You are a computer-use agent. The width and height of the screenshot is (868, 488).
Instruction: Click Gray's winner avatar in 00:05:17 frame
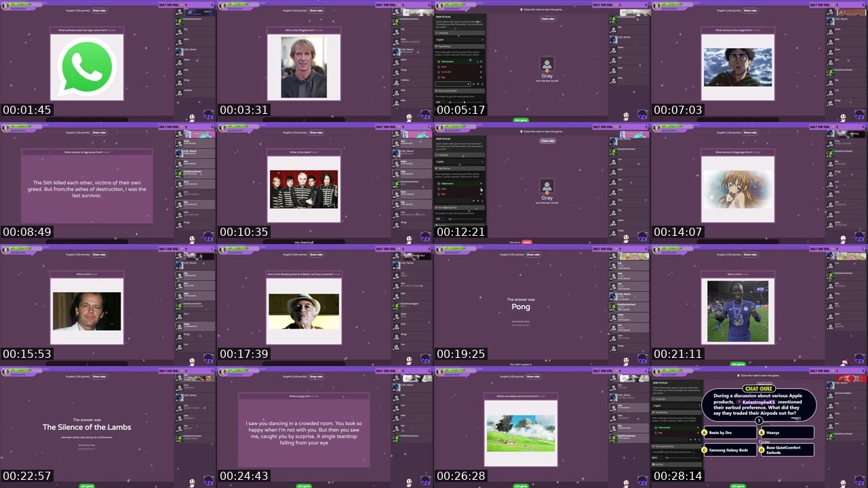547,64
